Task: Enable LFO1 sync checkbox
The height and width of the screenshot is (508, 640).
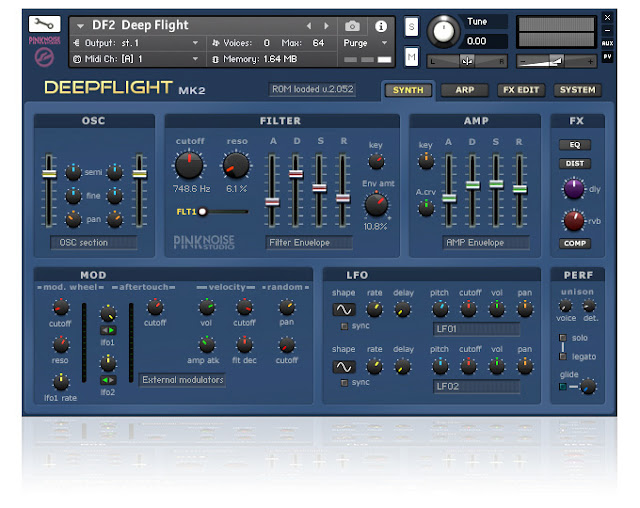Action: 344,326
